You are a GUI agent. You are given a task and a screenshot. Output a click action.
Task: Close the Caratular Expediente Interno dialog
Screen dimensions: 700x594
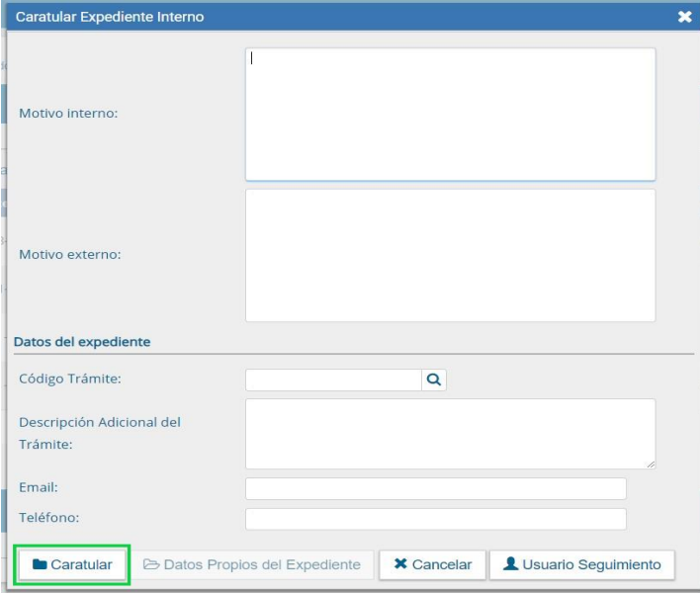(x=684, y=17)
